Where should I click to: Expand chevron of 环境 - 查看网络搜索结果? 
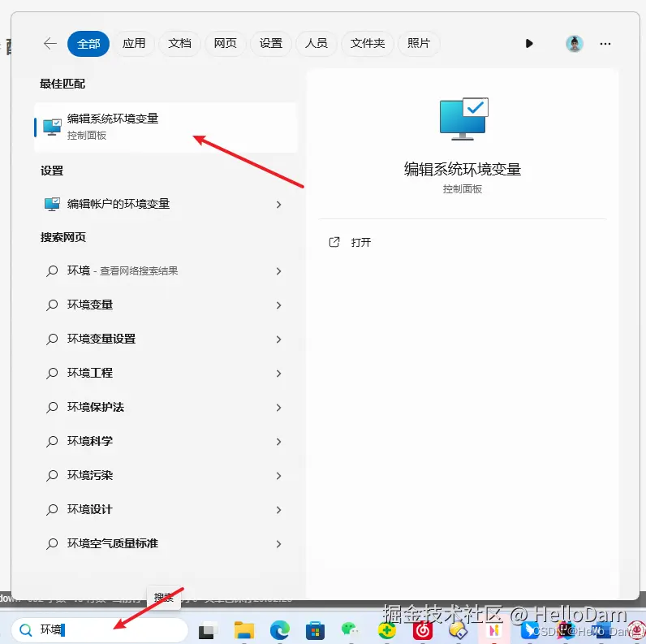coord(279,271)
